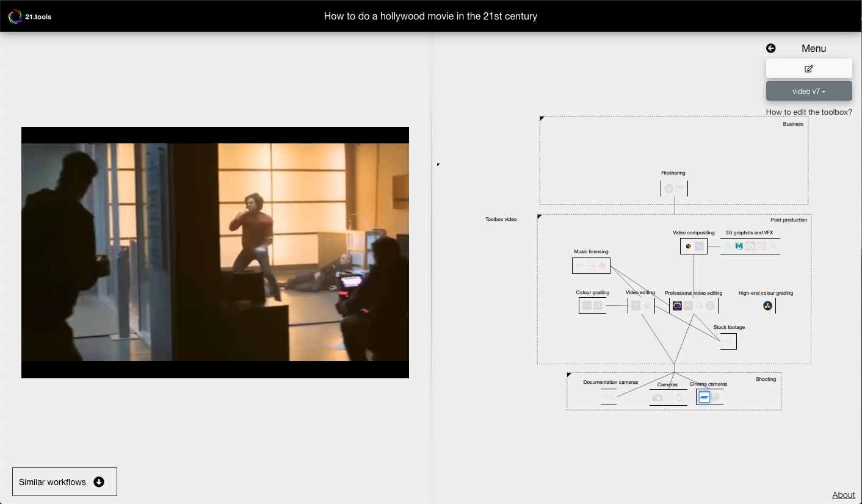Select the Documentation cameras logo
Image resolution: width=862 pixels, height=504 pixels.
[x=608, y=397]
